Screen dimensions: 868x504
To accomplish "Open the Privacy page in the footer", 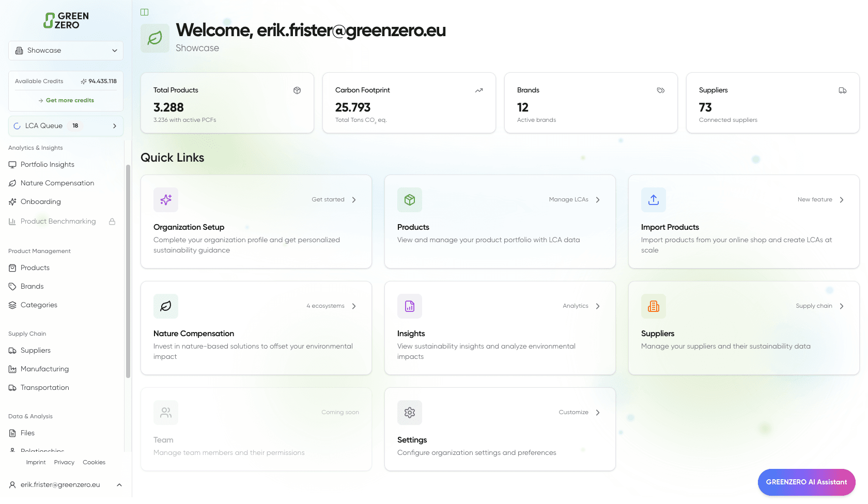I will (64, 462).
